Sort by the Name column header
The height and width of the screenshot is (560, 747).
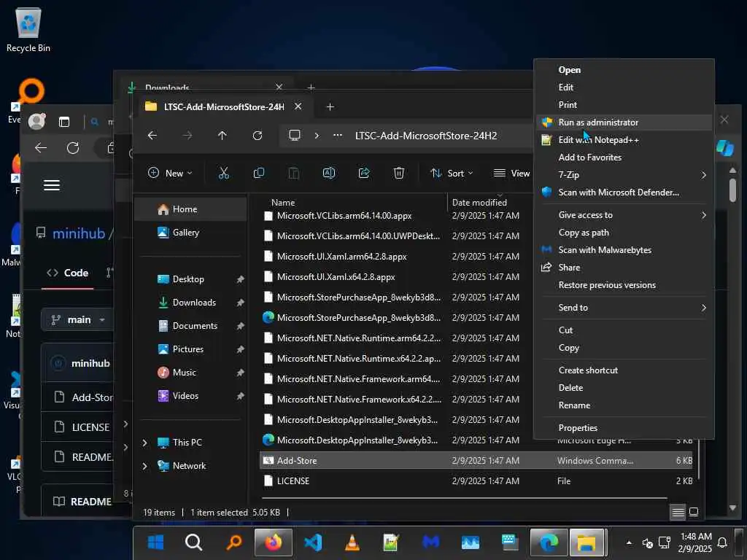(283, 203)
